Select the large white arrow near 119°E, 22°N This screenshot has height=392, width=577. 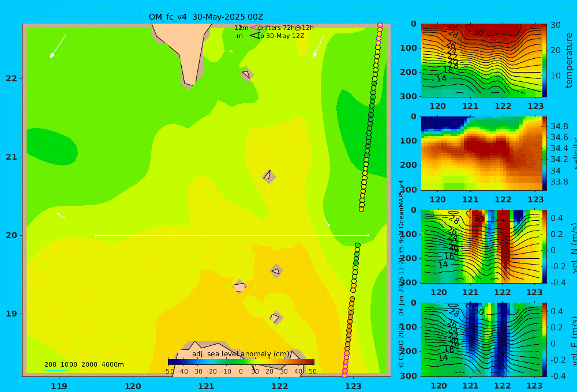point(58,46)
